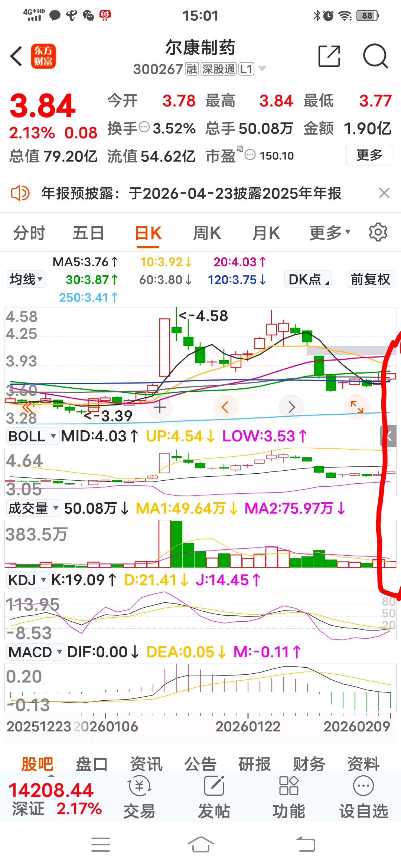401x868 pixels.
Task: Open the 年报预披露 notice
Action: 191,193
